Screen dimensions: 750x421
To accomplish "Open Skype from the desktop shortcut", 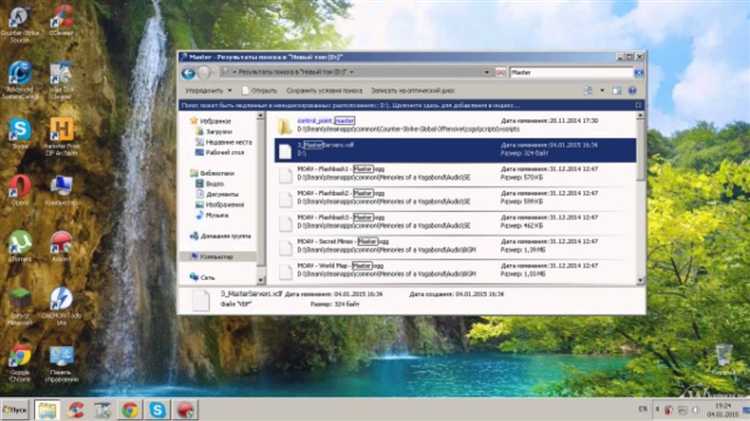I will point(19,129).
